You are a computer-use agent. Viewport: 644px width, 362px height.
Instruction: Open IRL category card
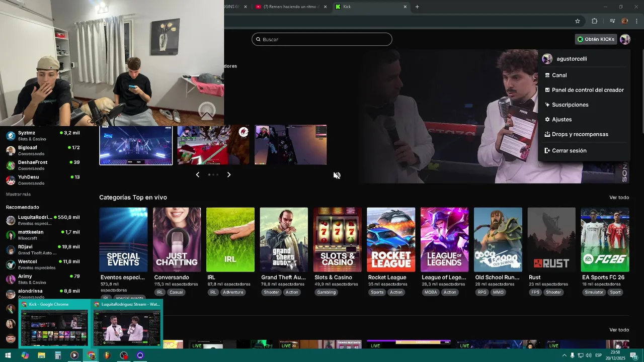point(230,240)
